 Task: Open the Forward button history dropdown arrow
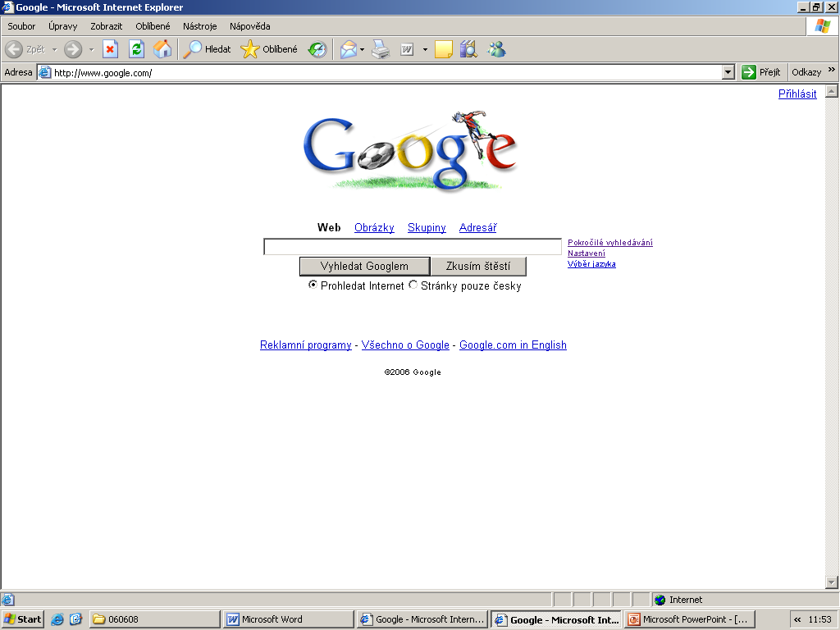[x=91, y=49]
